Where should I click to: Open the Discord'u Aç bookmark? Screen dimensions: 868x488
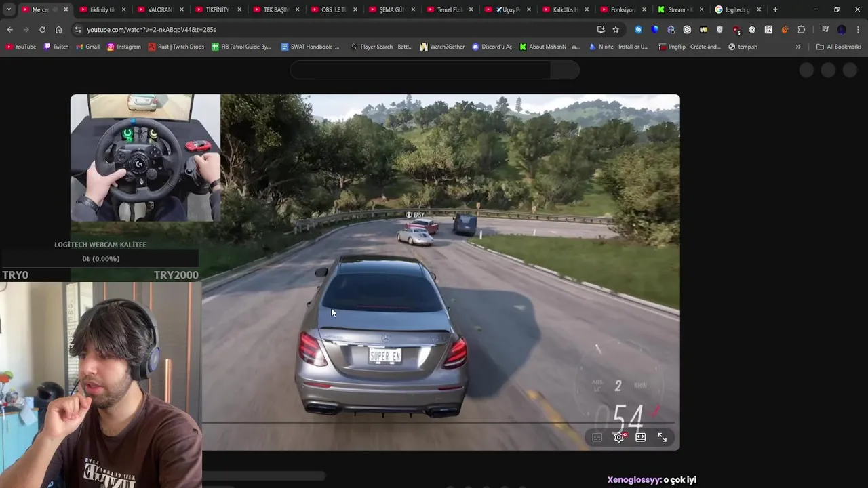[x=492, y=47]
